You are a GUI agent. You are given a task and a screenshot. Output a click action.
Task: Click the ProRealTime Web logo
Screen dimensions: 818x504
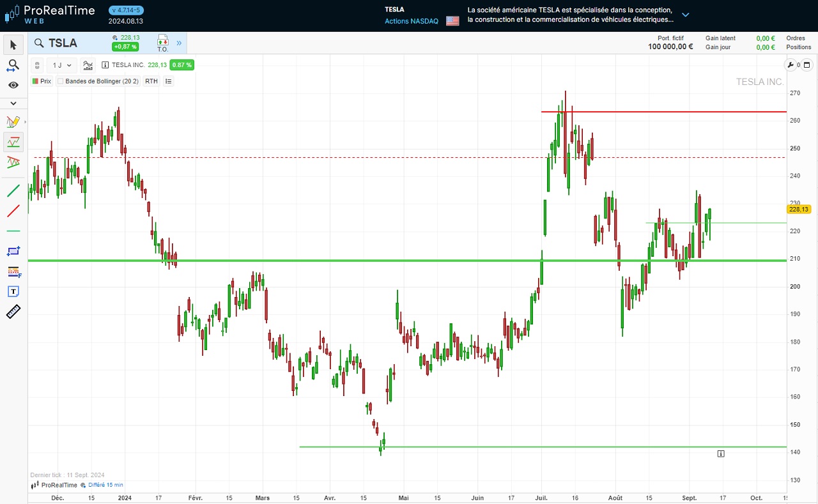[50, 13]
